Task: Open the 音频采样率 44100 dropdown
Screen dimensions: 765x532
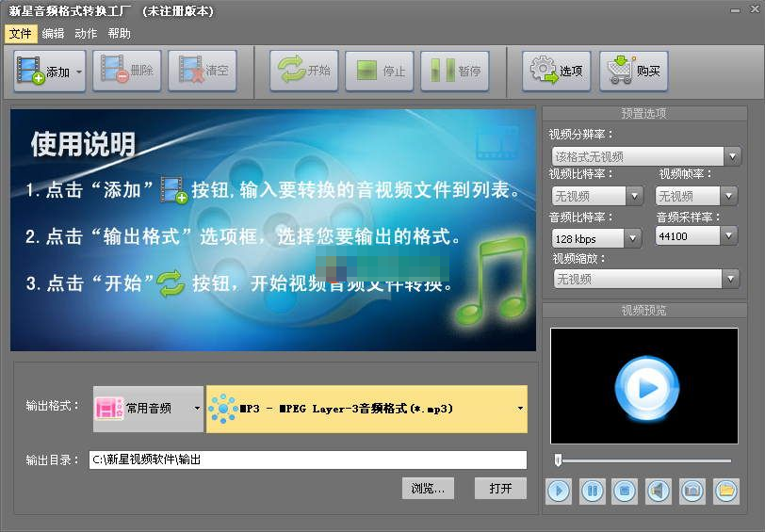Action: tap(728, 236)
